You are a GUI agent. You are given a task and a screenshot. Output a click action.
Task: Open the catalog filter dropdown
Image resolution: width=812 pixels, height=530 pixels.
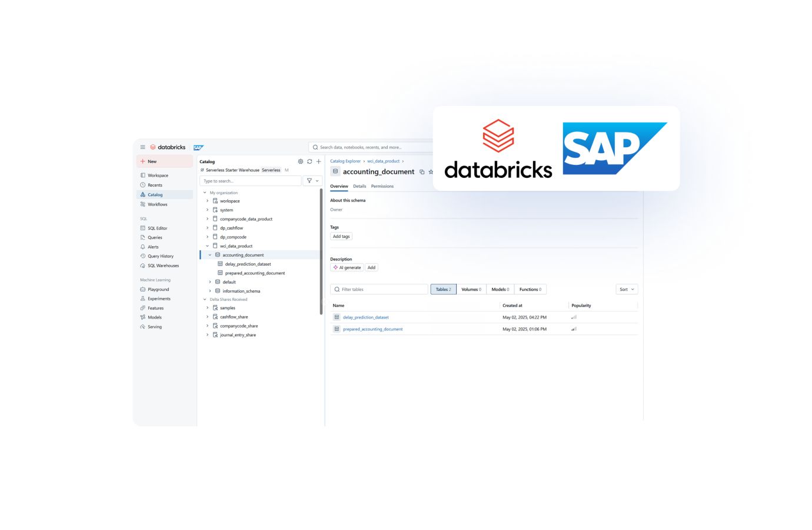[312, 181]
